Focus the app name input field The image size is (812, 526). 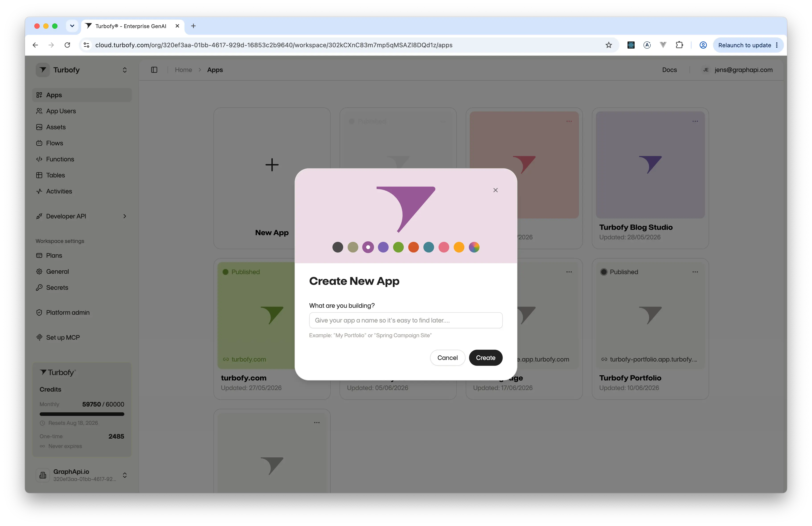point(406,320)
